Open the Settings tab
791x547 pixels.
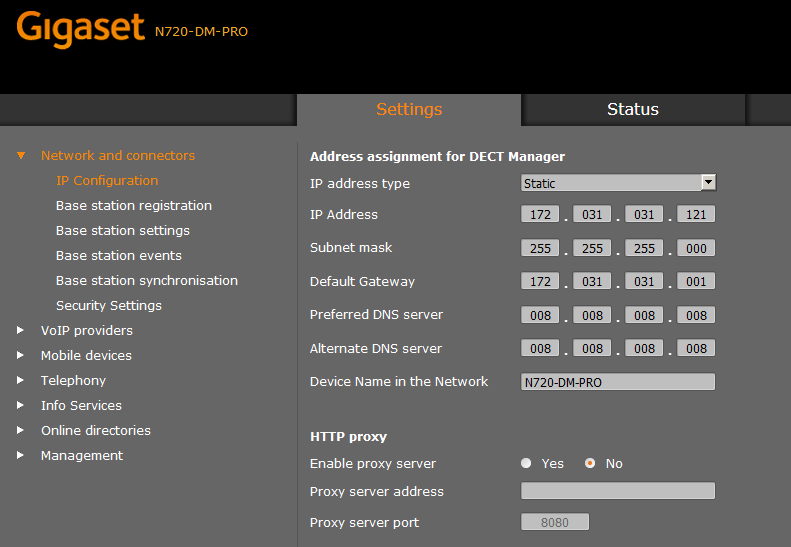(409, 110)
